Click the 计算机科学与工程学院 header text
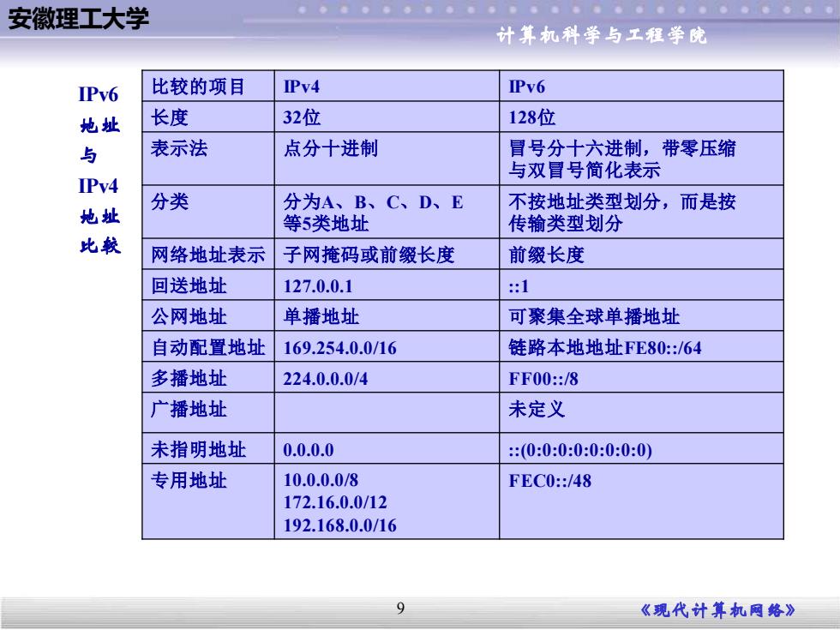Screen dimensions: 840x630 click(601, 35)
